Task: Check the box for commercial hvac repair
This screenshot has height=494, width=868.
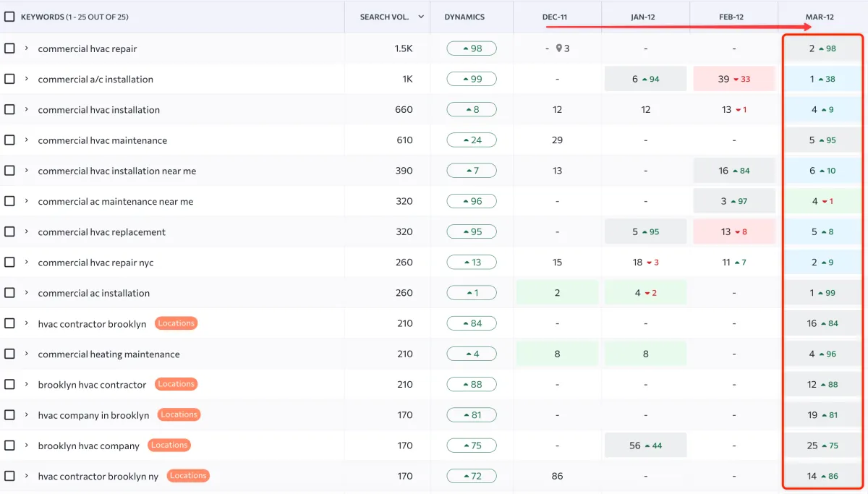Action: [9, 48]
